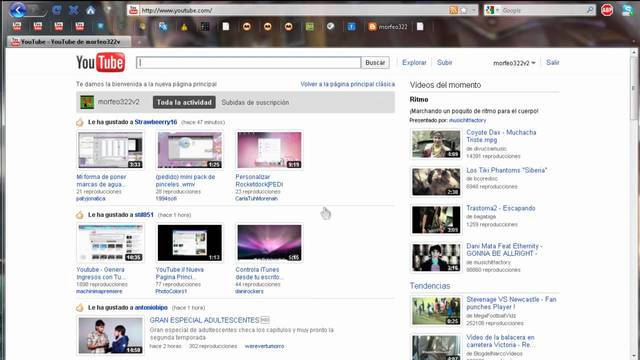Click the machinimapremiere uploader link
This screenshot has width=640, height=360.
(99, 291)
